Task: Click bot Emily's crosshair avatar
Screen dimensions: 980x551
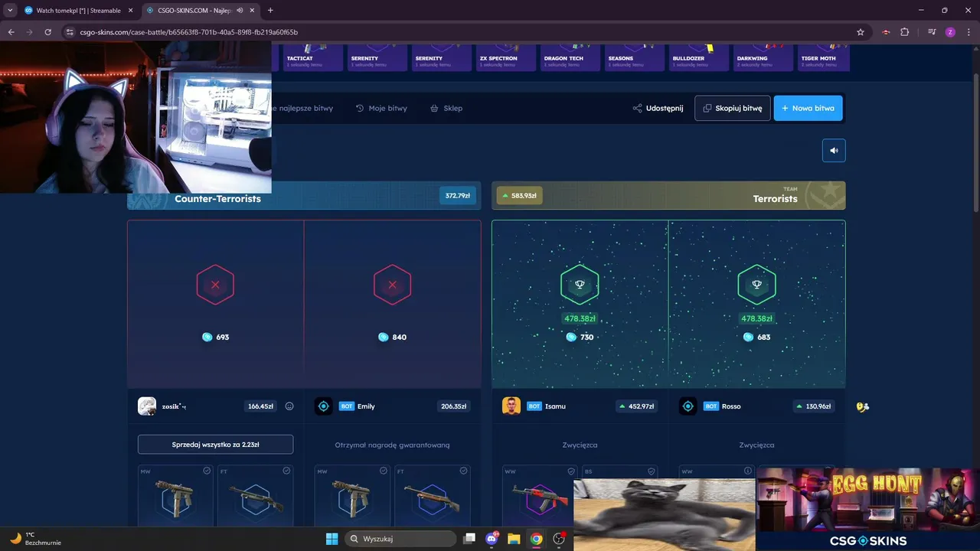Action: click(x=324, y=406)
